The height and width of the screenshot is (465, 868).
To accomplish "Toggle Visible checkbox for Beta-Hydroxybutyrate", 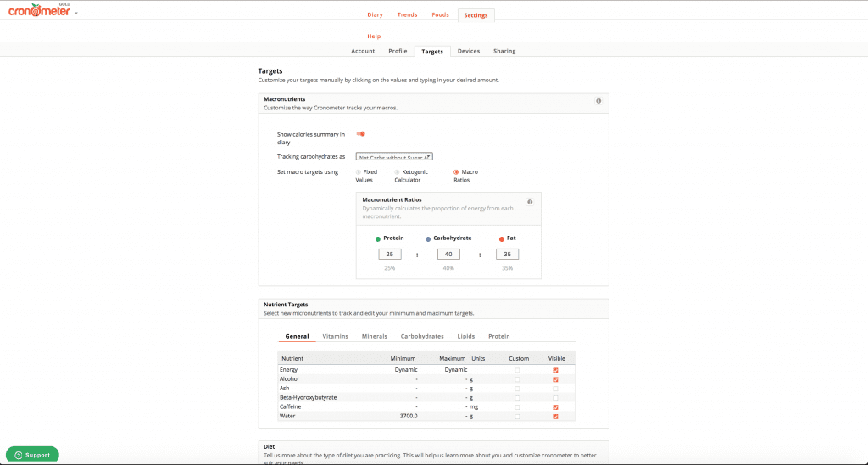I will coord(555,398).
